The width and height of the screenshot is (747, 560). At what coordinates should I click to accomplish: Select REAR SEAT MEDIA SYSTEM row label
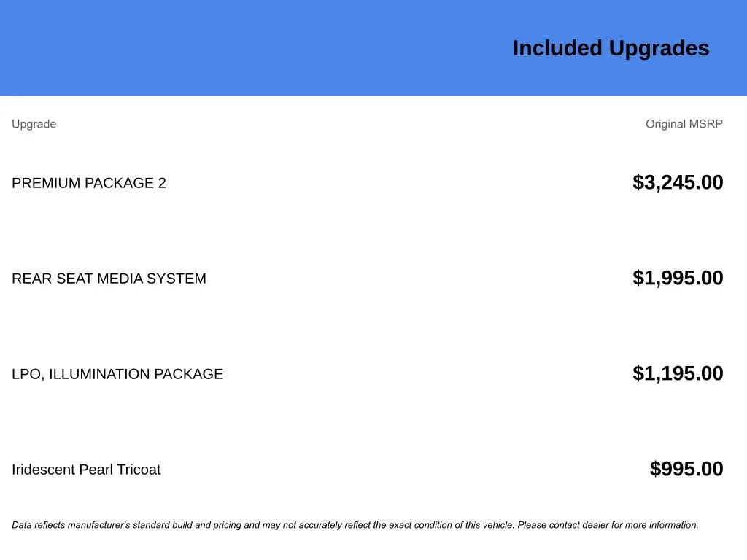109,279
